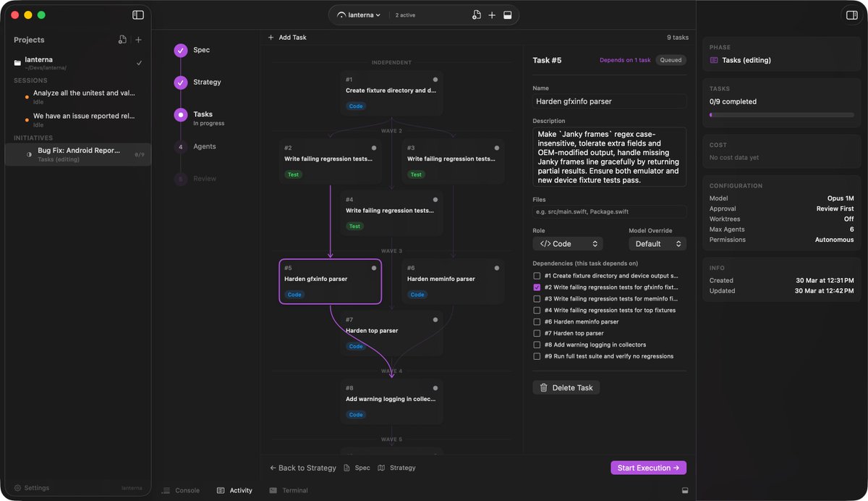Open the Role dropdown showing Code
This screenshot has width=868, height=501.
coord(568,244)
